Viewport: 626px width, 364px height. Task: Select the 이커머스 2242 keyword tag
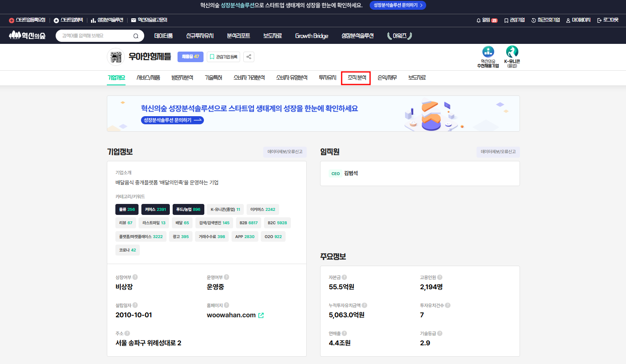coord(262,209)
